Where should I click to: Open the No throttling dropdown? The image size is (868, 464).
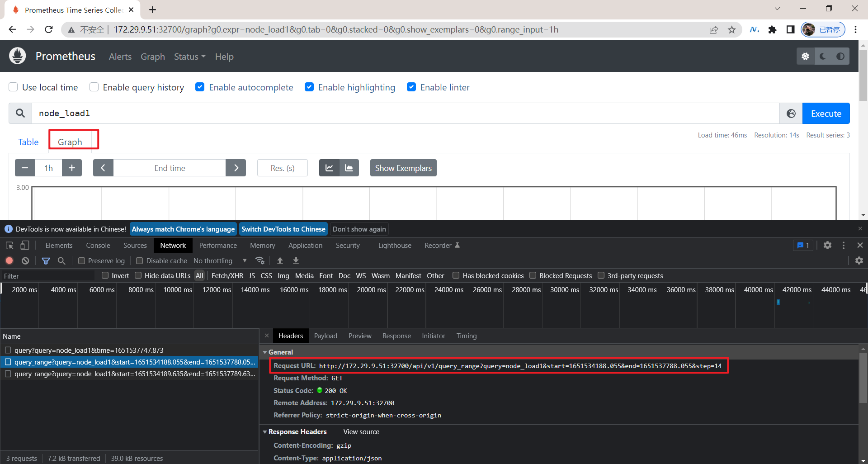(x=220, y=260)
